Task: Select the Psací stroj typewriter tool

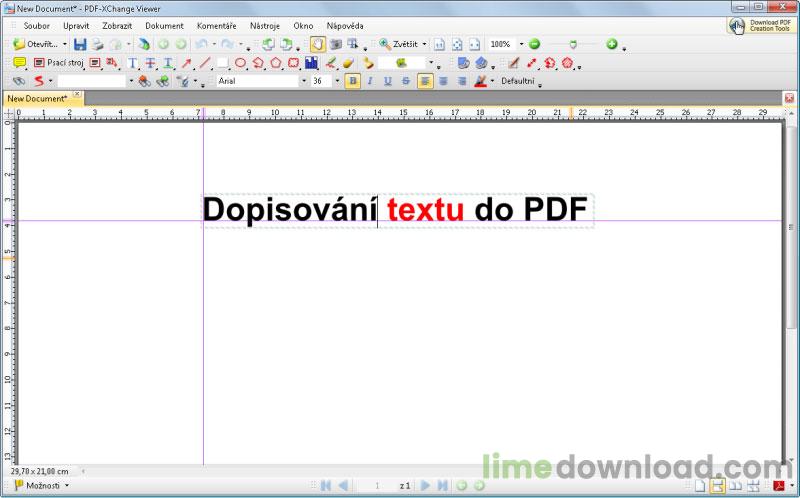Action: pos(59,63)
